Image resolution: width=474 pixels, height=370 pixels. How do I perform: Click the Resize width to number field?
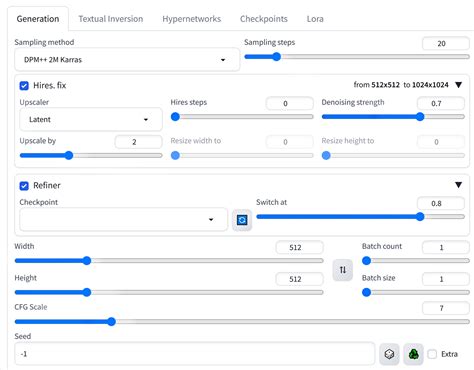(290, 142)
